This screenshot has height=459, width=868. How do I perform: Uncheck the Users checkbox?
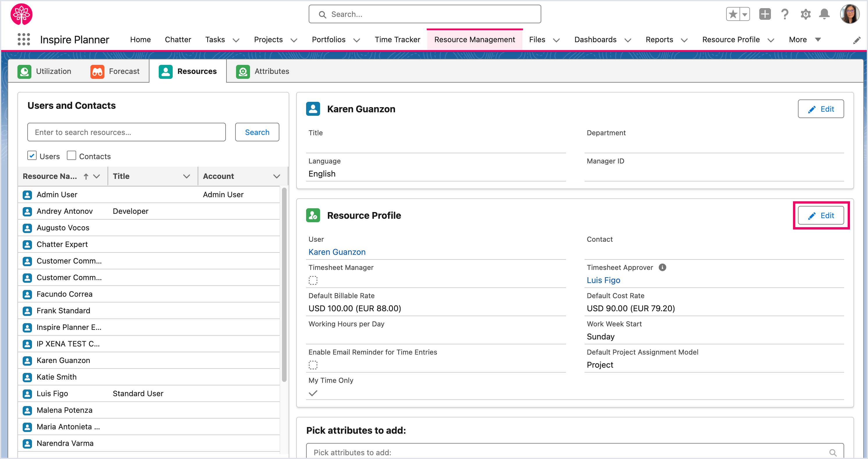pyautogui.click(x=32, y=156)
